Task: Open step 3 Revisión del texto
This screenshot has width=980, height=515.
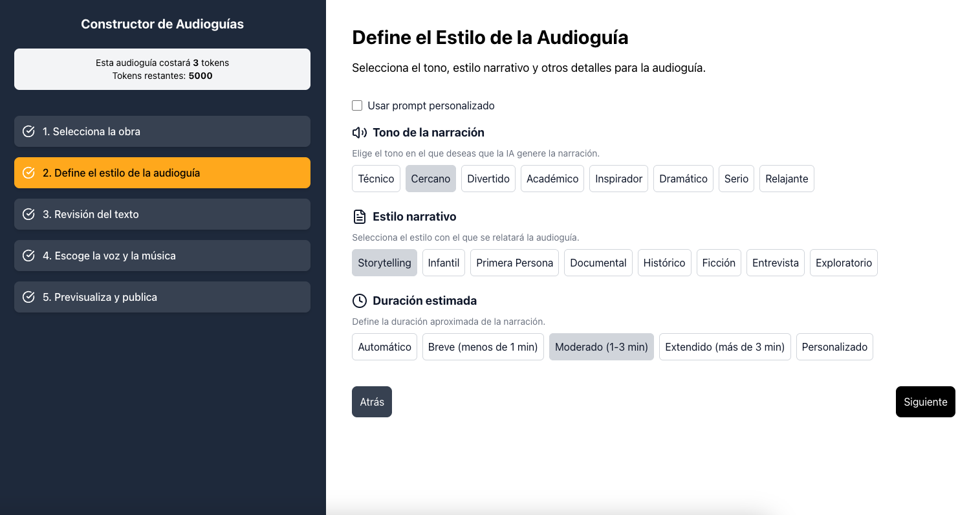Action: click(x=162, y=214)
